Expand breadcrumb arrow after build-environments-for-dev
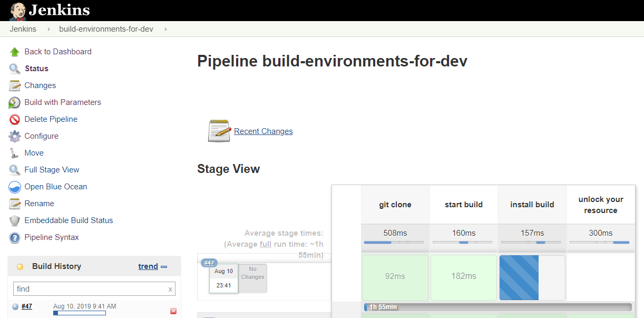Viewport: 644px width, 318px height. coord(165,29)
